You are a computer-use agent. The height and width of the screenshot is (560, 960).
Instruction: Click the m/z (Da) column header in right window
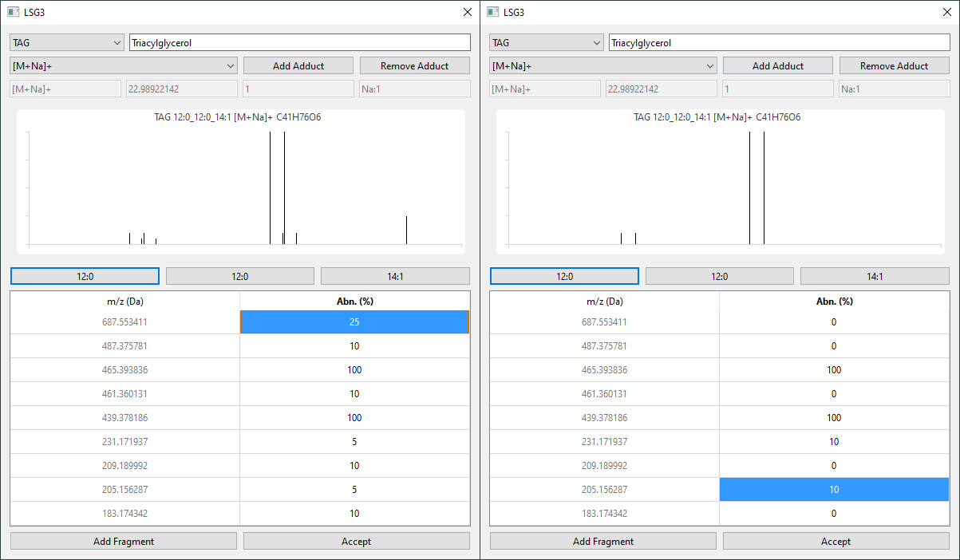tap(605, 301)
